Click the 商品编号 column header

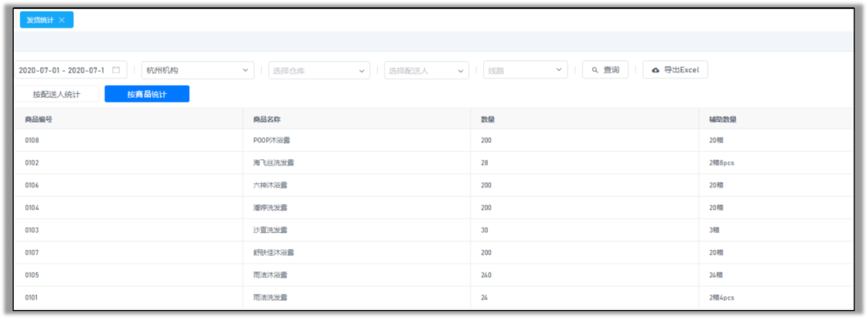click(39, 119)
